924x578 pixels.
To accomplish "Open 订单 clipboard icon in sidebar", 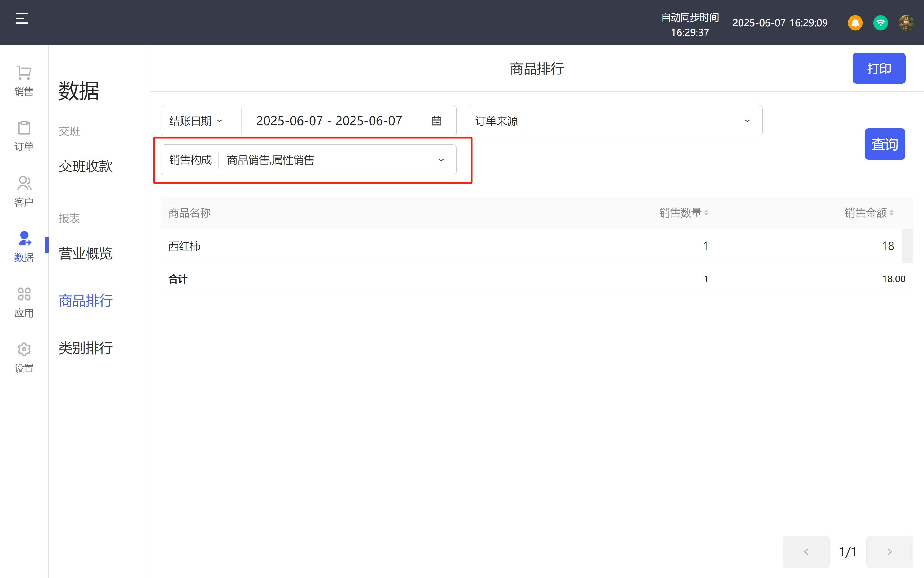I will [24, 128].
